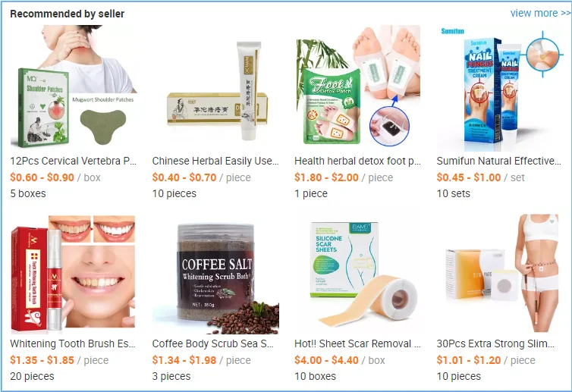The height and width of the screenshot is (392, 572).
Task: Open the Chinese herbal cream tube image
Action: tap(215, 86)
